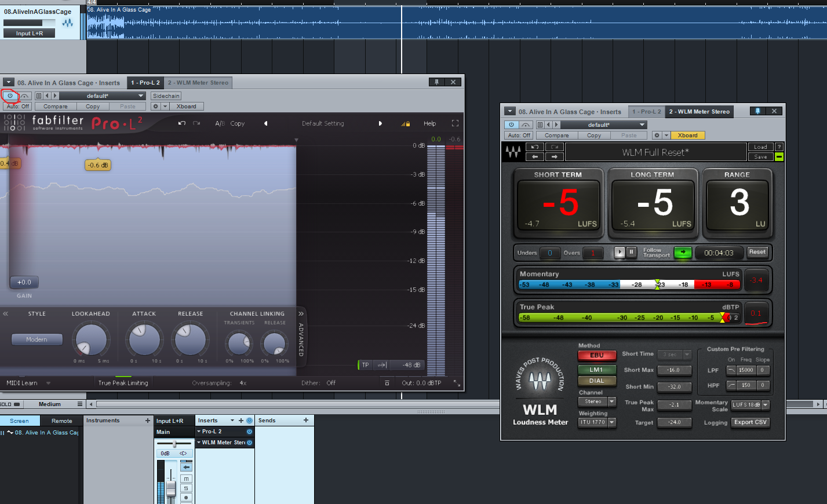Toggle FabFilter full screen icon
The height and width of the screenshot is (504, 827).
[x=455, y=123]
